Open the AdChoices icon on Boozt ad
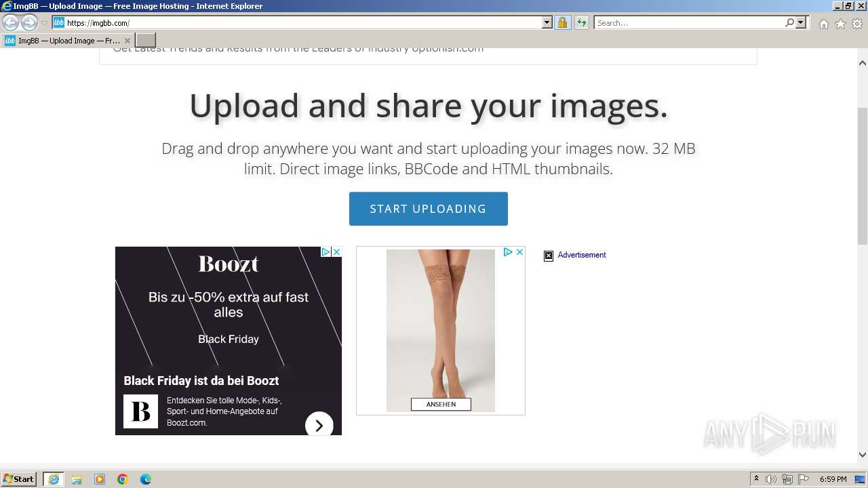 (x=325, y=251)
